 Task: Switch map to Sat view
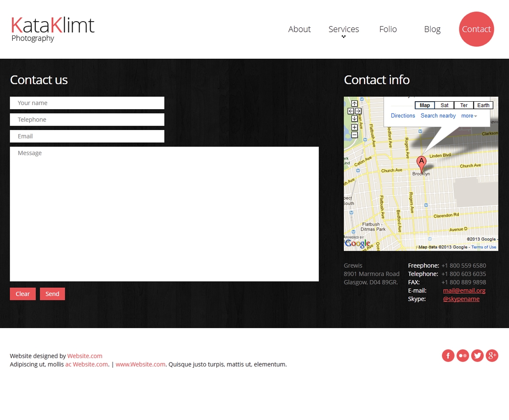point(444,105)
